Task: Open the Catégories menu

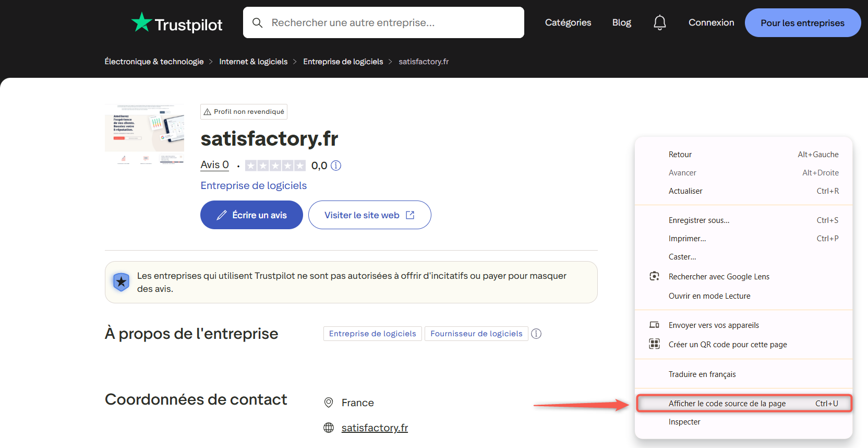Action: (568, 22)
